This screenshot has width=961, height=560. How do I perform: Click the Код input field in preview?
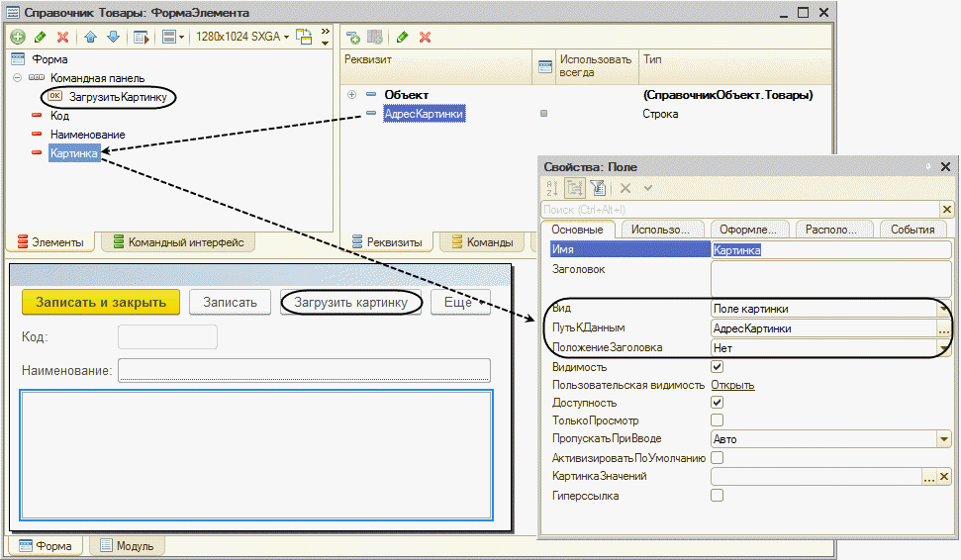pyautogui.click(x=167, y=337)
